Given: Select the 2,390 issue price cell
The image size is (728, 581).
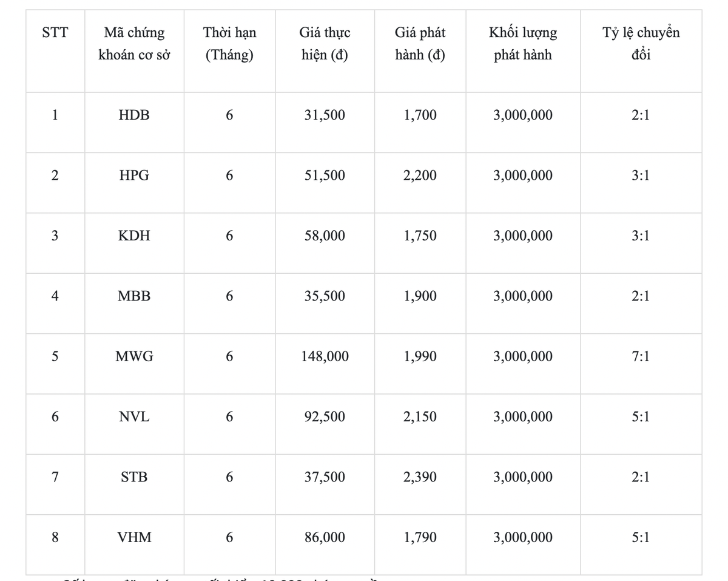Looking at the screenshot, I should click(420, 477).
